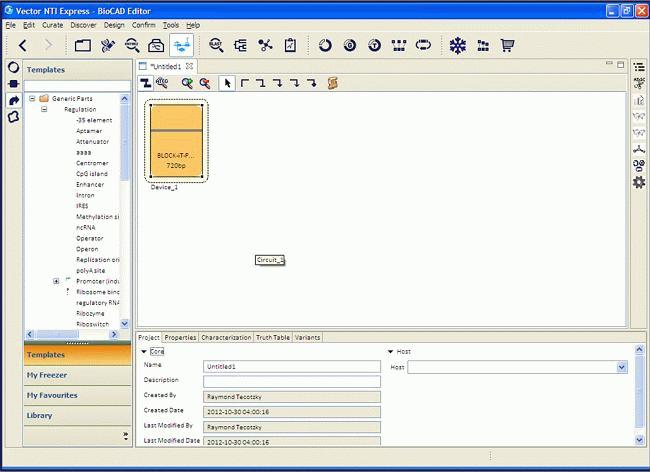Click the clipboard icon in main toolbar
The image size is (650, 472).
(290, 45)
